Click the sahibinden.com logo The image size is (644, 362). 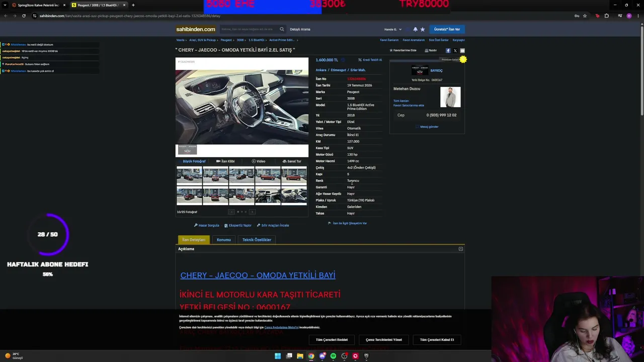196,29
